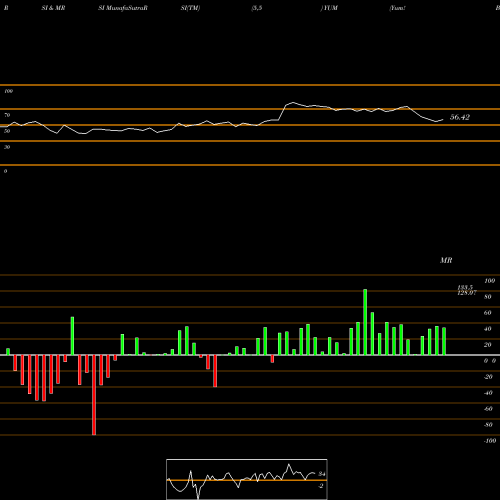Click the "-80" label on MR right axis
The image size is (500, 500).
488,425
